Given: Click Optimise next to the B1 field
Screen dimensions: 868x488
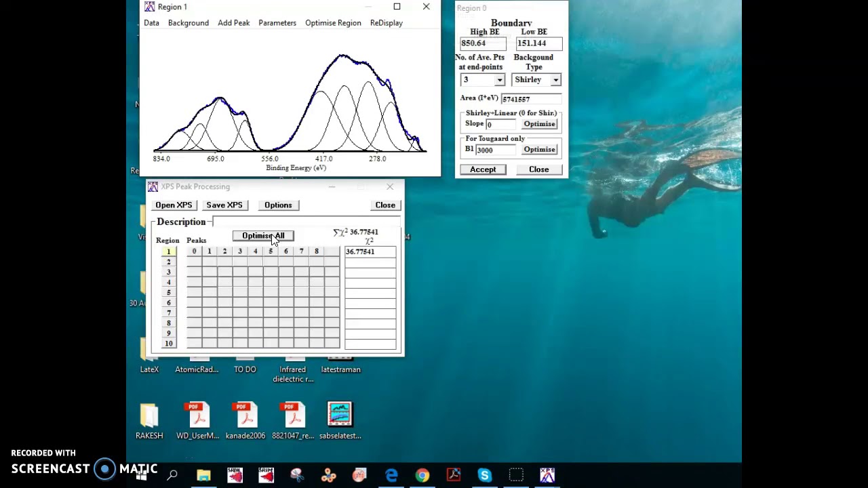Looking at the screenshot, I should (540, 150).
